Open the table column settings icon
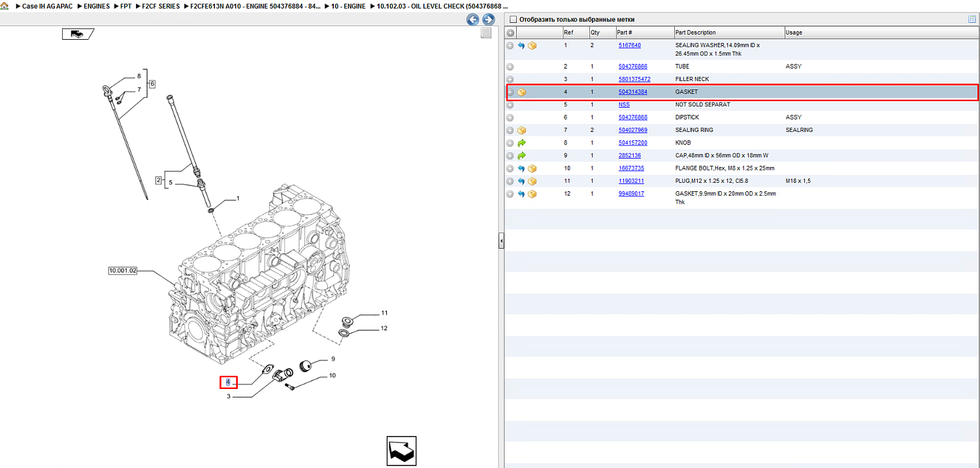Image resolution: width=980 pixels, height=468 pixels. pos(972,20)
